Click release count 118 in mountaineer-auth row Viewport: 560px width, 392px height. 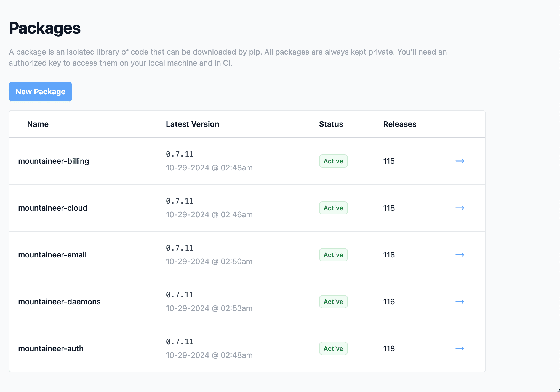point(389,348)
